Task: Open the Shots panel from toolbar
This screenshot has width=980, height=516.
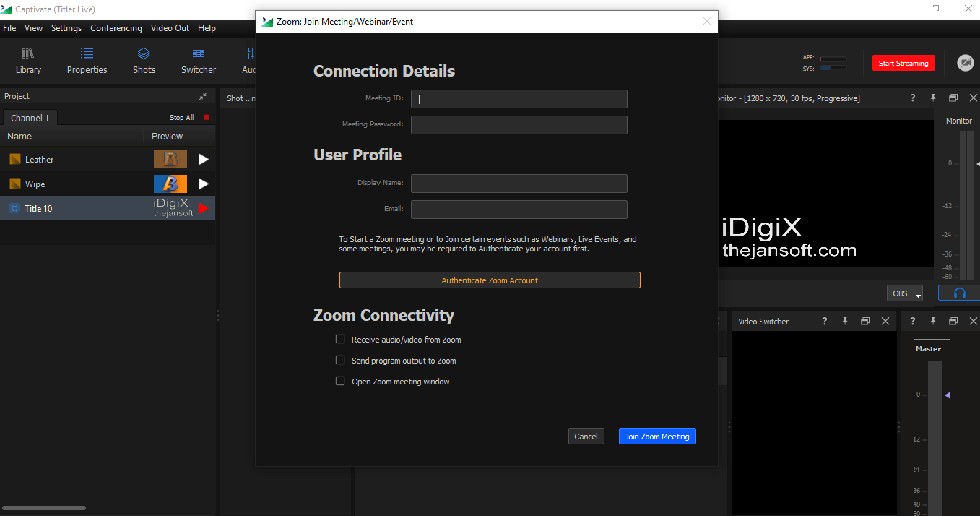Action: click(x=144, y=61)
